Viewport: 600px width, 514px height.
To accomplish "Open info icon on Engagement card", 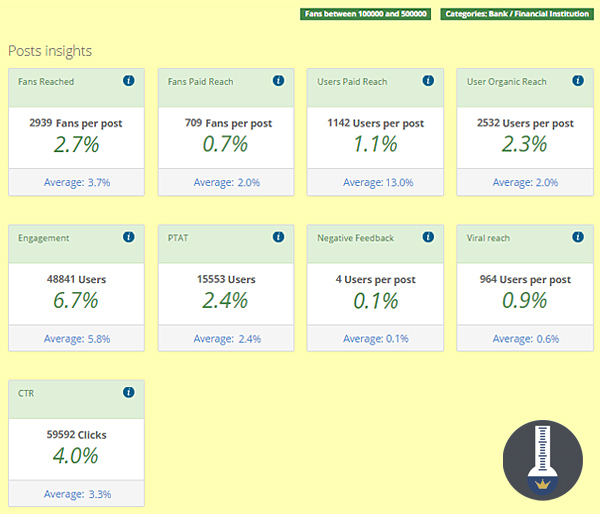I will 129,237.
